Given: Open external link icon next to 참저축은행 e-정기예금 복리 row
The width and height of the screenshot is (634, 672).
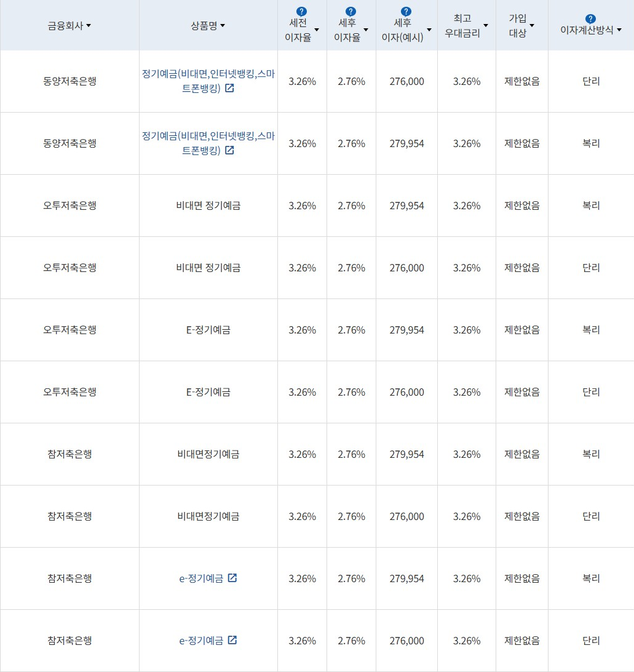Looking at the screenshot, I should 232,578.
